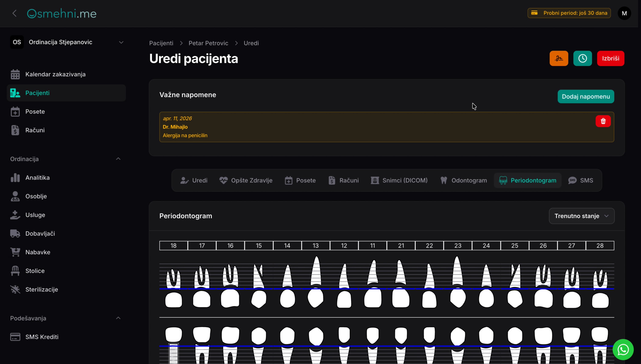The height and width of the screenshot is (364, 641).
Task: Click the Dr. Mihajlo note author
Action: click(175, 127)
